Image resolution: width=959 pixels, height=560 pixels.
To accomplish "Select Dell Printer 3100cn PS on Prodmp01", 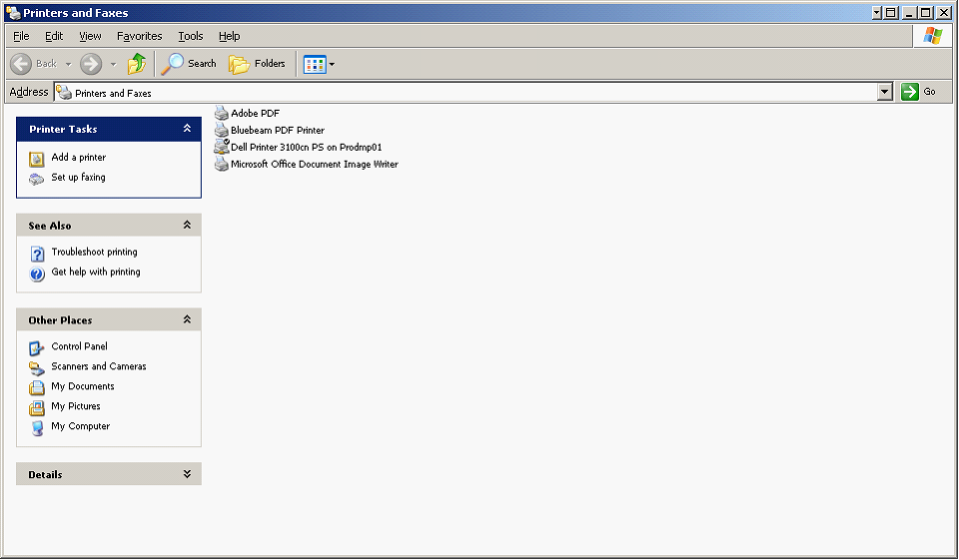I will pos(306,147).
